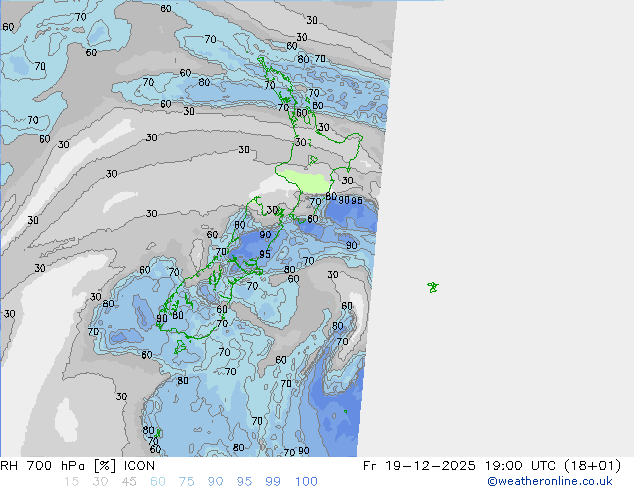Click the legend value 45
The image size is (634, 490).
(x=129, y=482)
